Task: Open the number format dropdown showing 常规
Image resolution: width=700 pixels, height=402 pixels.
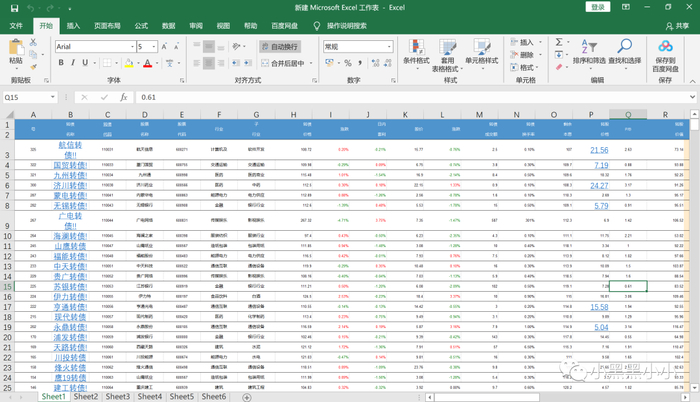Action: pos(384,46)
